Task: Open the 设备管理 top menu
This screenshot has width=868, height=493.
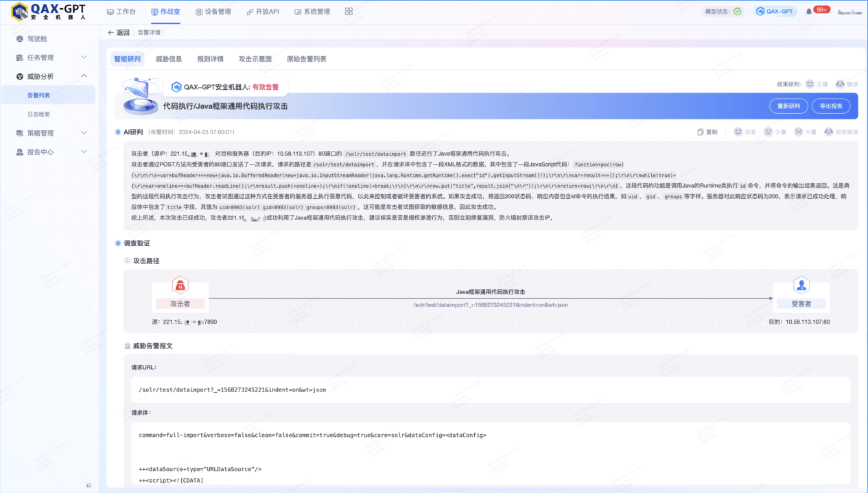Action: (x=213, y=12)
